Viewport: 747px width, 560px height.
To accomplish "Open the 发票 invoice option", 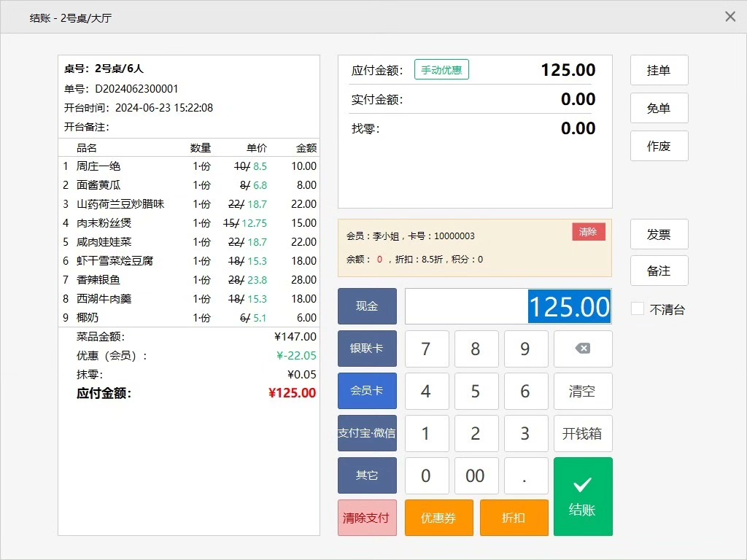I will (x=659, y=235).
